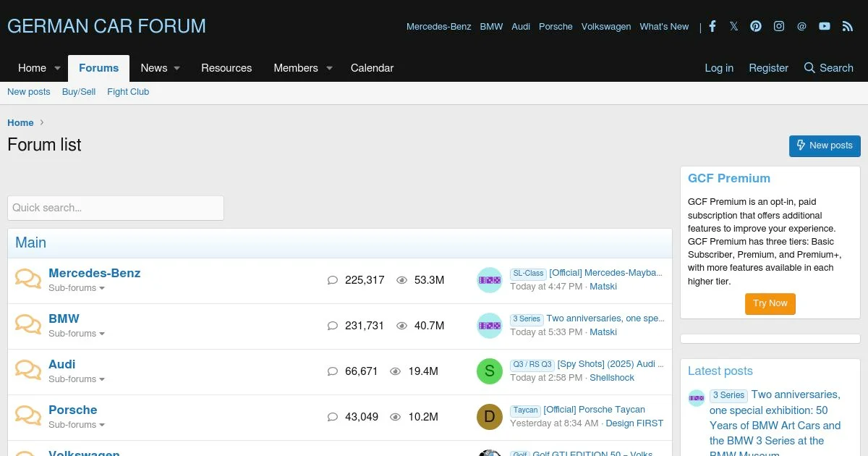
Task: Open the Members navigation tab
Action: point(296,68)
